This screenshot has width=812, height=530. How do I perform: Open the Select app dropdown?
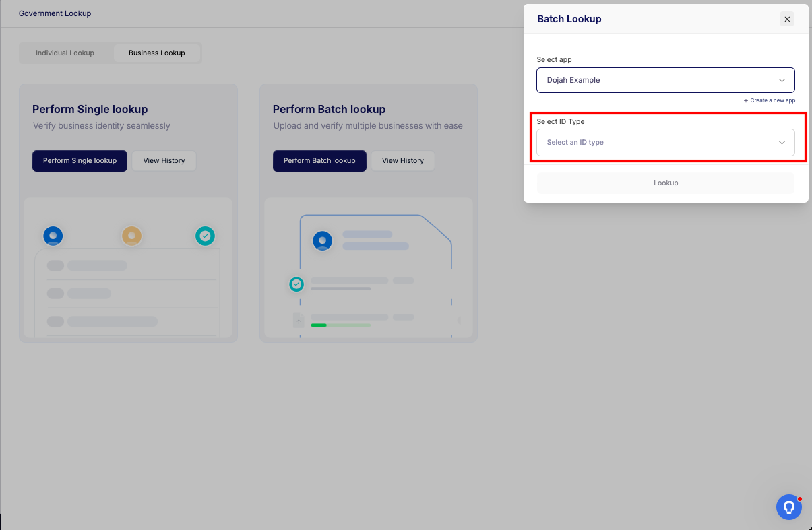click(665, 80)
